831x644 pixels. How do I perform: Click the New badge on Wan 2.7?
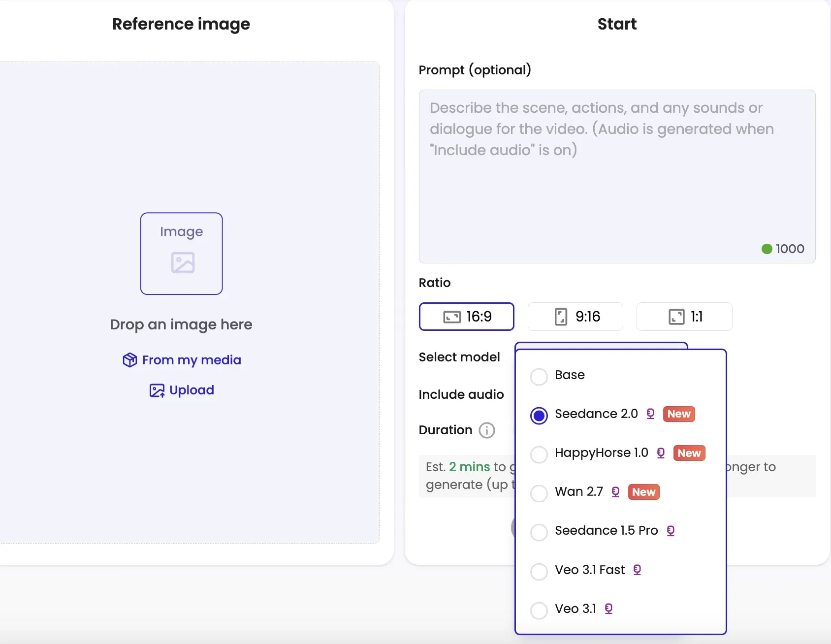[x=644, y=492]
